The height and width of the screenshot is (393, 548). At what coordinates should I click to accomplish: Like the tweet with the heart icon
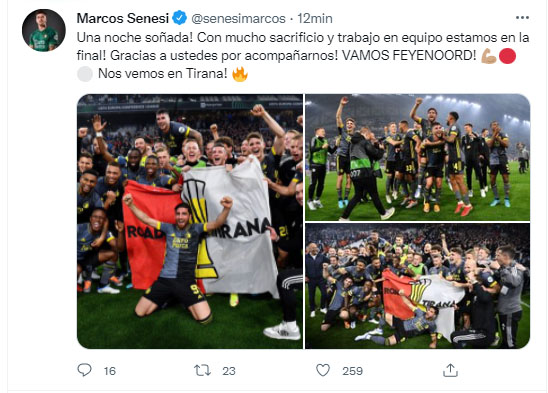click(323, 370)
